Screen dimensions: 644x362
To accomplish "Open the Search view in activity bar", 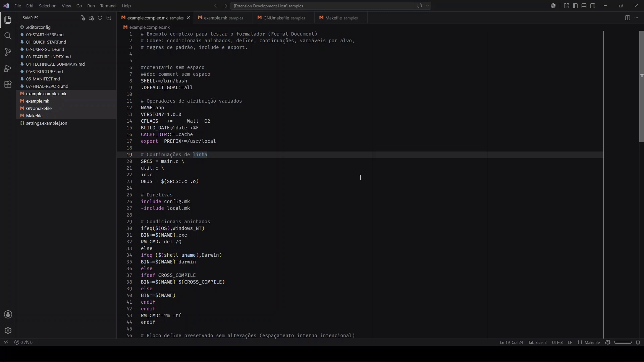I will (x=8, y=36).
